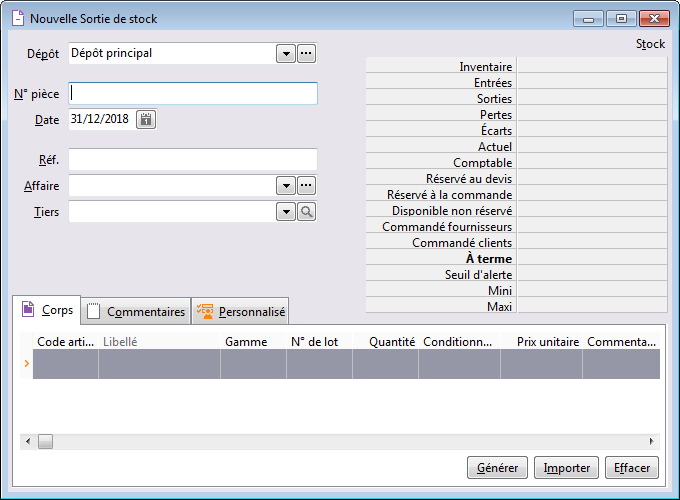Click the row indicator arrow in grid
680x500 pixels.
[x=26, y=364]
